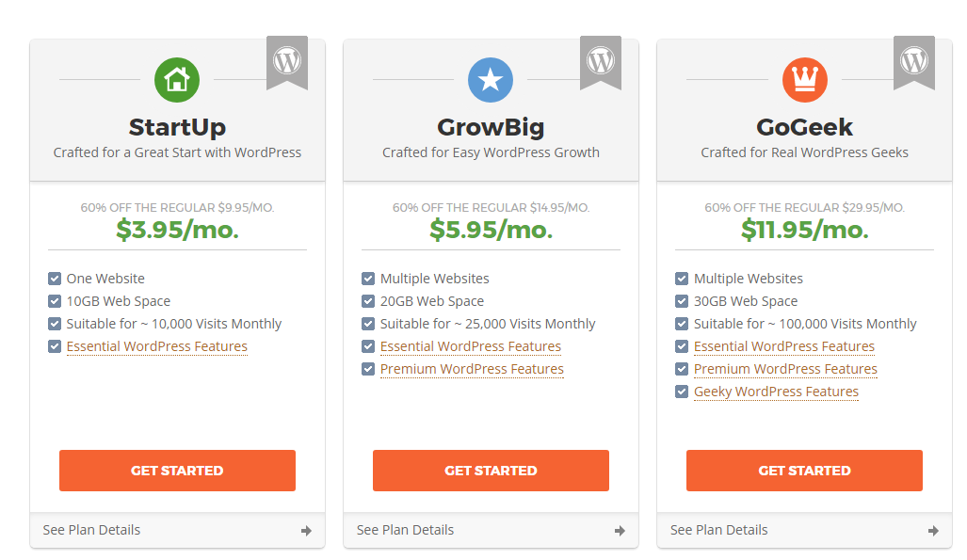Expand See Plan Details for GoGeek

(805, 530)
